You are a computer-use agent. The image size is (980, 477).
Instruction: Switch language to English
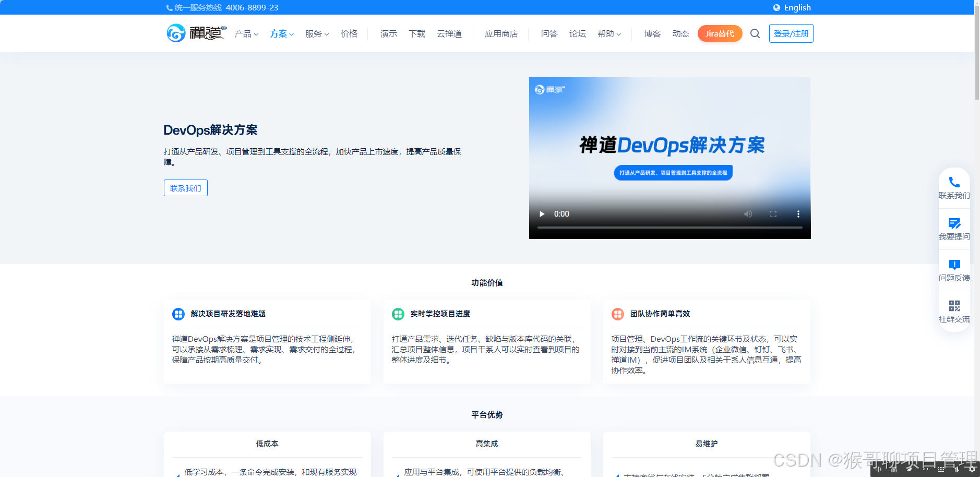click(x=797, y=7)
